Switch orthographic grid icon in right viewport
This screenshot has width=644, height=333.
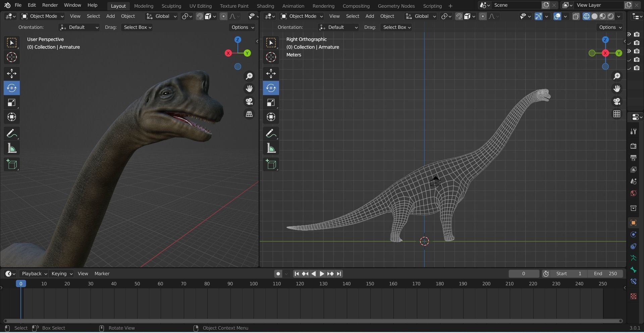(x=617, y=114)
